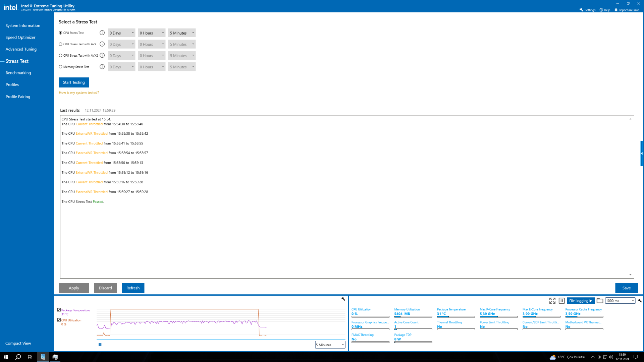Click info icon beside Memory Stress Test
The height and width of the screenshot is (362, 644).
[102, 67]
